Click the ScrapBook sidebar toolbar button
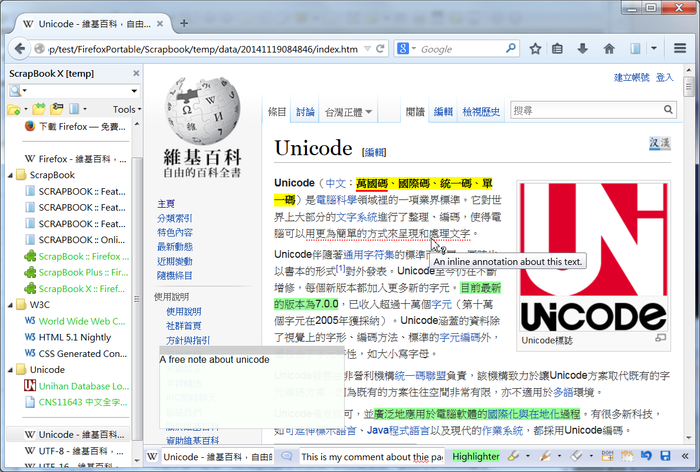This screenshot has height=472, width=700. 635,49
